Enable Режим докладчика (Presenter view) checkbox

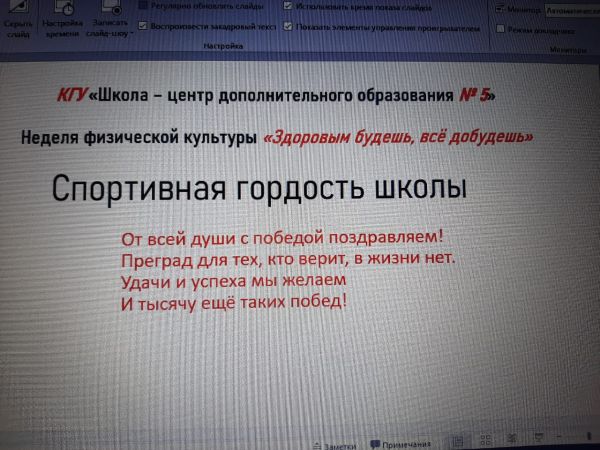[x=501, y=29]
